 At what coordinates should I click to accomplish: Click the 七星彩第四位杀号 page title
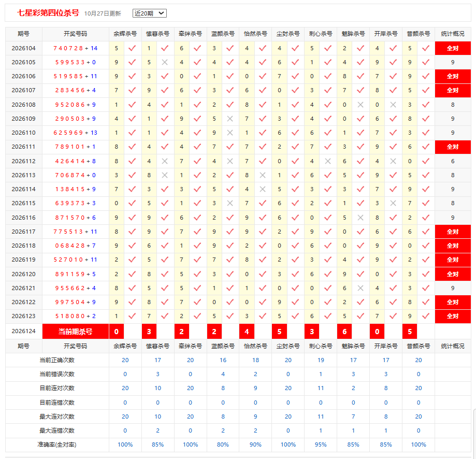point(48,13)
